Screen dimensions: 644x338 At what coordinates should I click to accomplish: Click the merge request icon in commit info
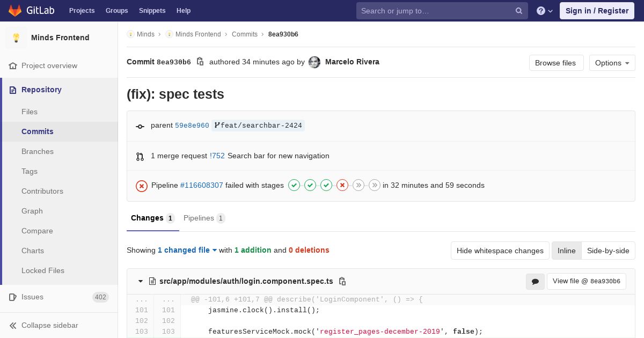click(140, 156)
